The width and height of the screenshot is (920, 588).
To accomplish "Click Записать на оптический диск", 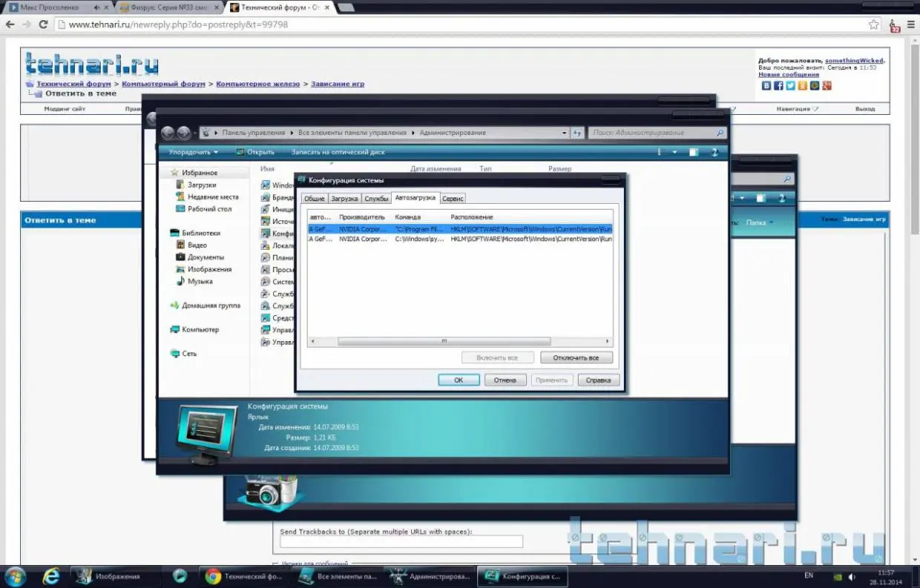I will pyautogui.click(x=338, y=152).
